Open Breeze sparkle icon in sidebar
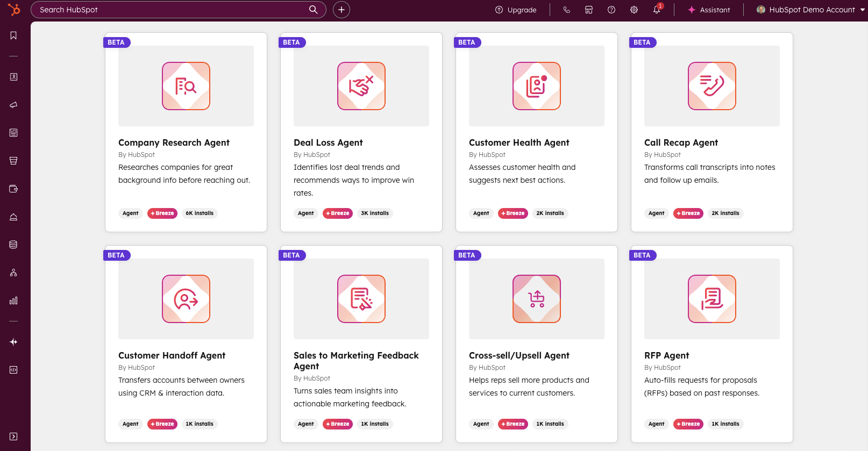The width and height of the screenshot is (868, 451). pyautogui.click(x=13, y=342)
